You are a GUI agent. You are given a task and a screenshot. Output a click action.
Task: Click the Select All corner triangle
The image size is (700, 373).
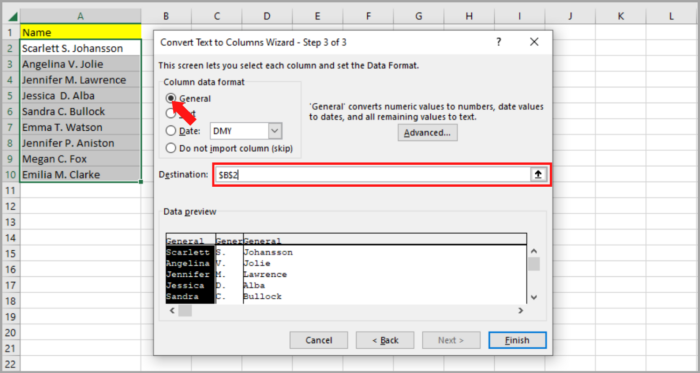pos(12,17)
